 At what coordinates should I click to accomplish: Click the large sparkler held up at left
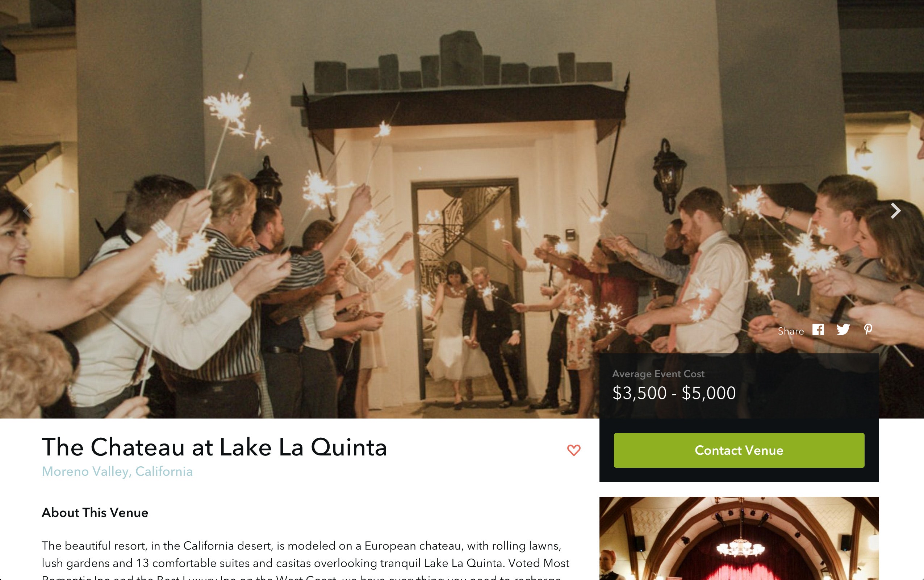(228, 111)
